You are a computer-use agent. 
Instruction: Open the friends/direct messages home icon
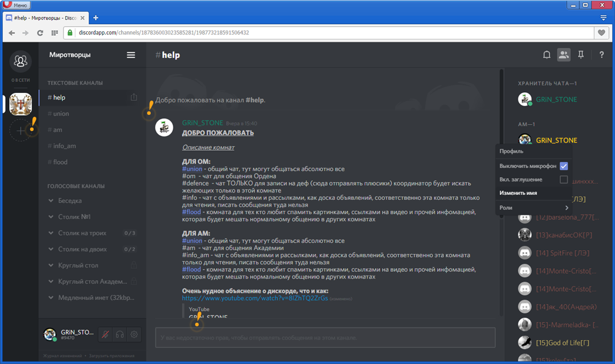[20, 61]
